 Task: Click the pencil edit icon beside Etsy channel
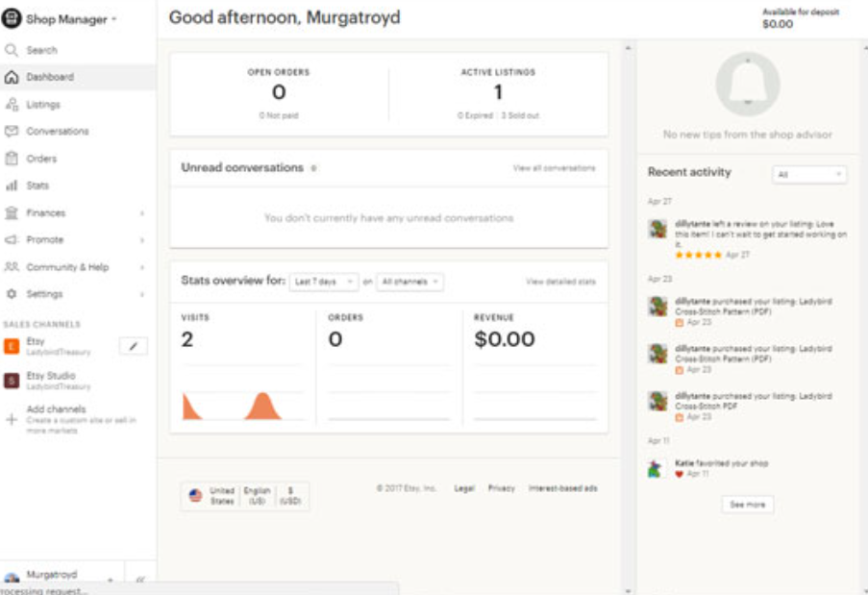tap(133, 346)
